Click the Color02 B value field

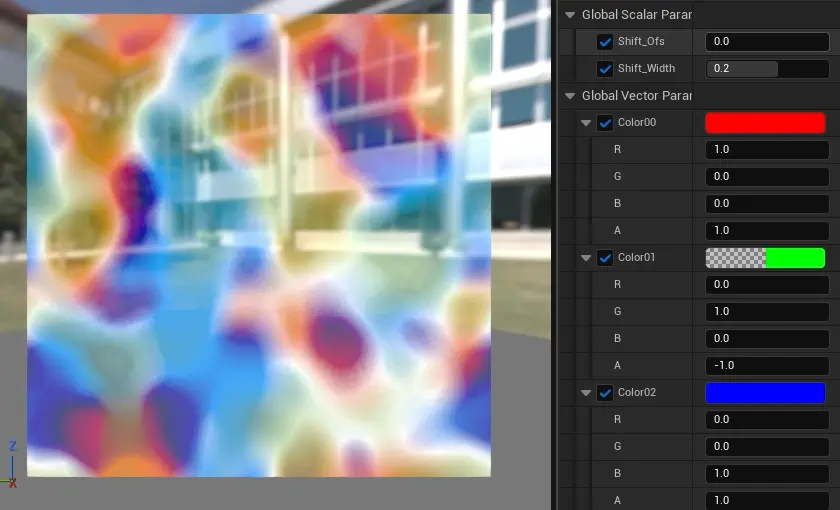click(767, 474)
